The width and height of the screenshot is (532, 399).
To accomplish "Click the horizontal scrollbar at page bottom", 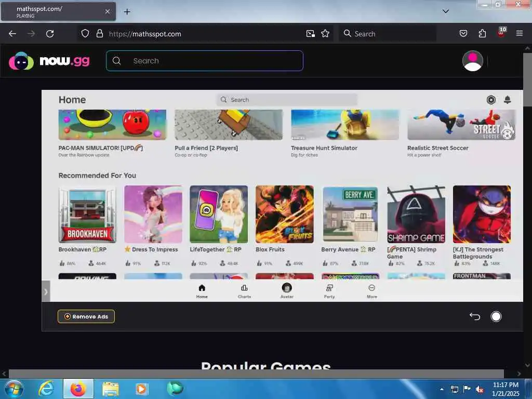I will point(256,374).
